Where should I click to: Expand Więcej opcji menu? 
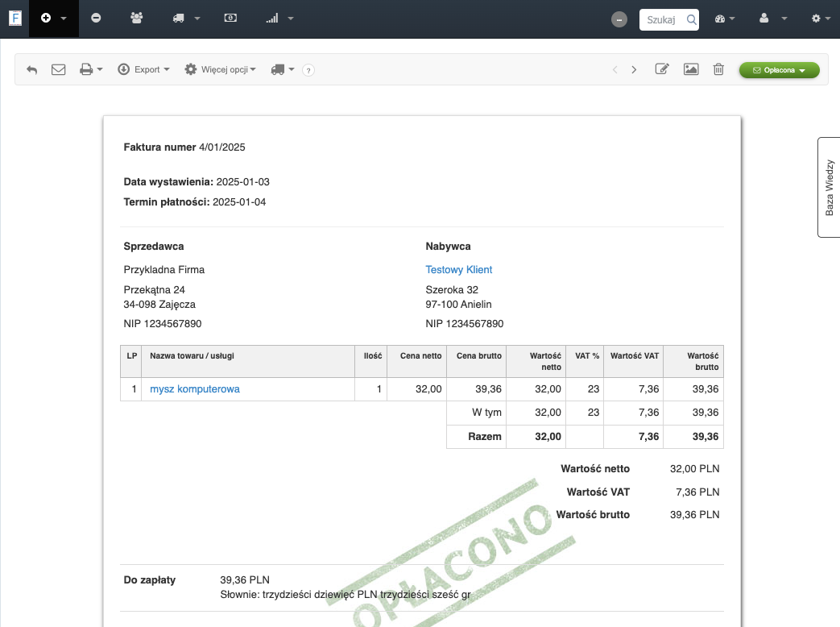coord(220,69)
